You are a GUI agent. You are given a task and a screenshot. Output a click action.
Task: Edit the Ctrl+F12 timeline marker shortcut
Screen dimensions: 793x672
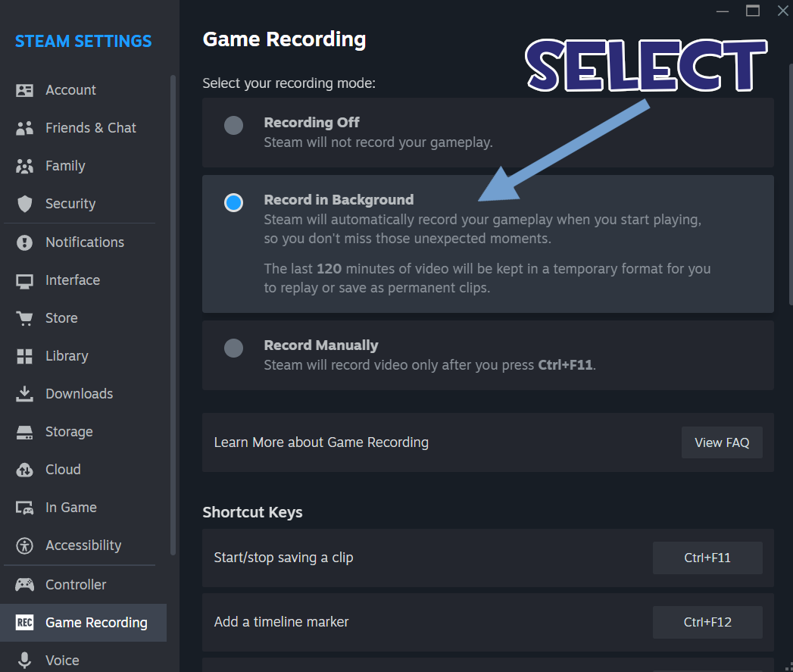pyautogui.click(x=707, y=623)
